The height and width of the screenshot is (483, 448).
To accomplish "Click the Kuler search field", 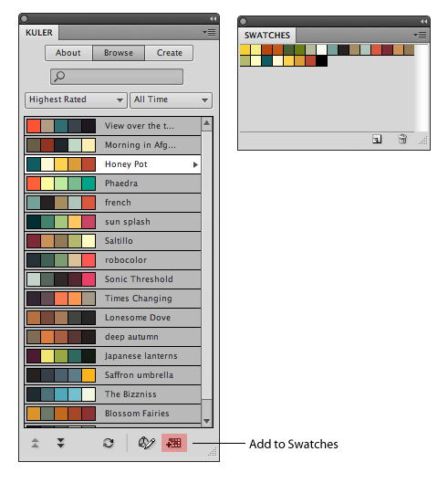I will pyautogui.click(x=117, y=77).
